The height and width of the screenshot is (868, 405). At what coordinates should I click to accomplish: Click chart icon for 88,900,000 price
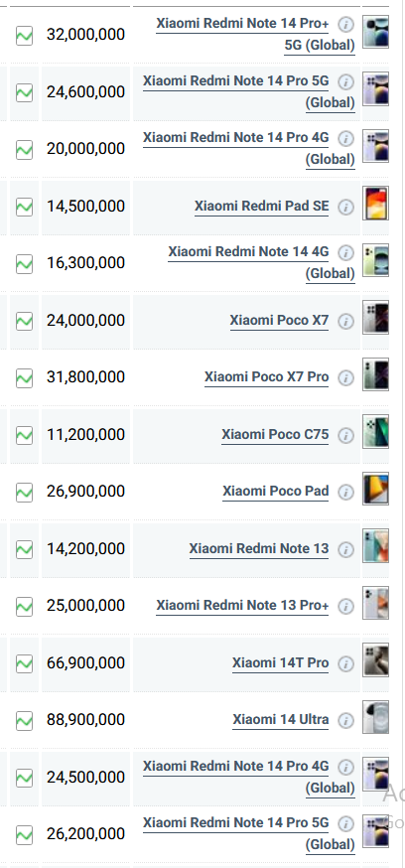24,721
